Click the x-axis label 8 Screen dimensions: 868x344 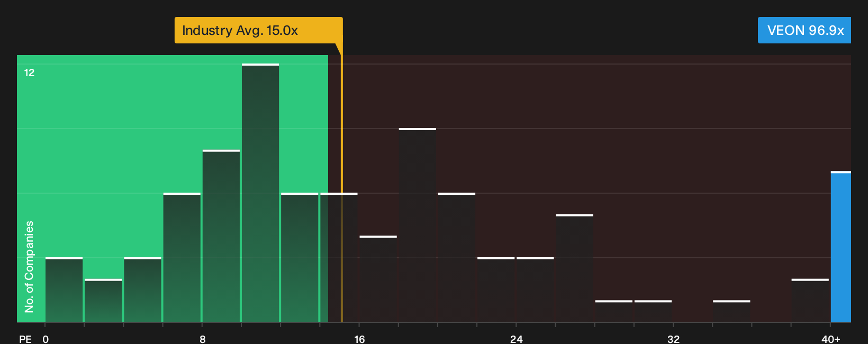[x=203, y=339]
